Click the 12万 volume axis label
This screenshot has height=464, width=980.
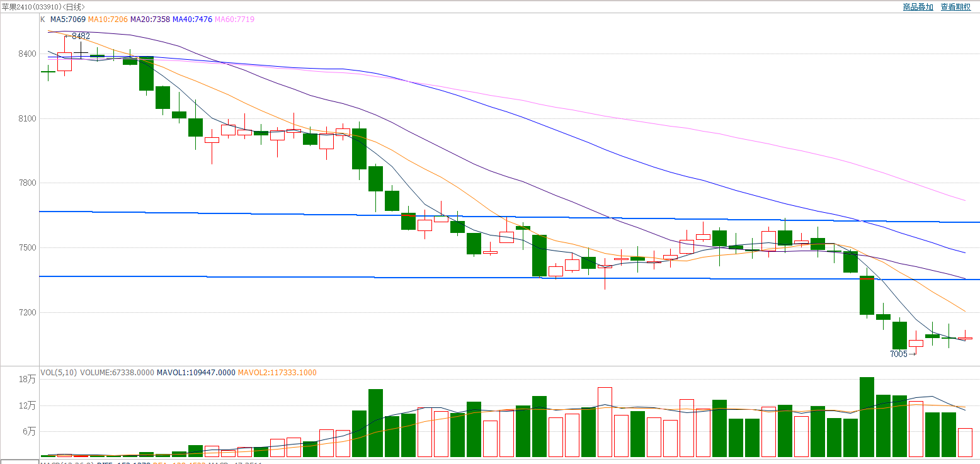[x=28, y=405]
